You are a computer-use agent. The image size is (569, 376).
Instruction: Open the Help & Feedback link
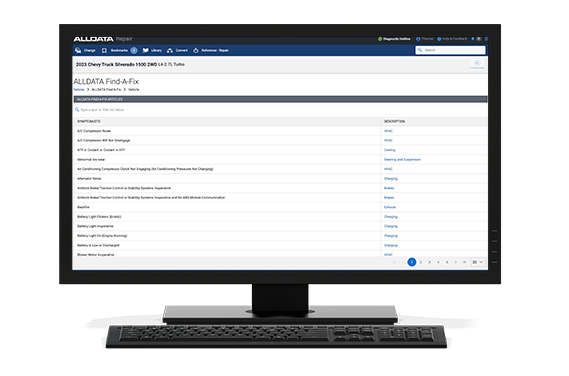pyautogui.click(x=455, y=39)
